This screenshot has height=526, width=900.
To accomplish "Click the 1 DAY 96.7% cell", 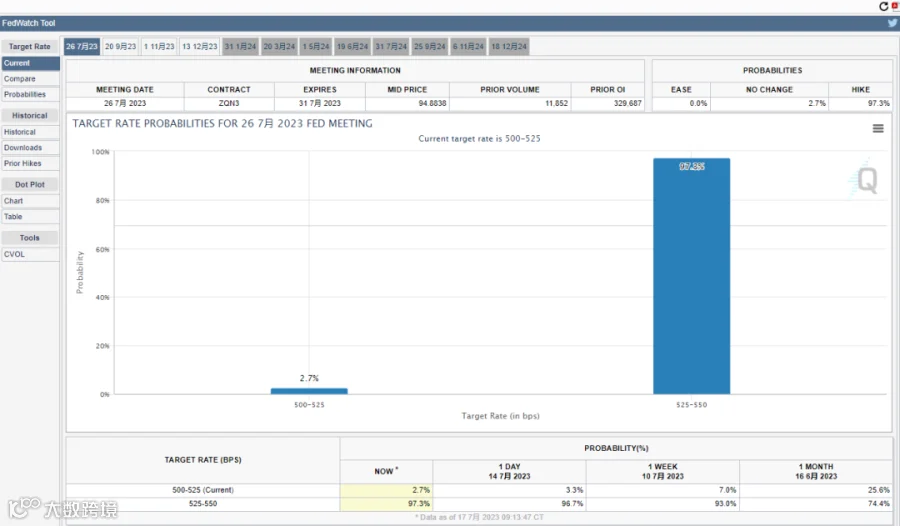I will [509, 504].
